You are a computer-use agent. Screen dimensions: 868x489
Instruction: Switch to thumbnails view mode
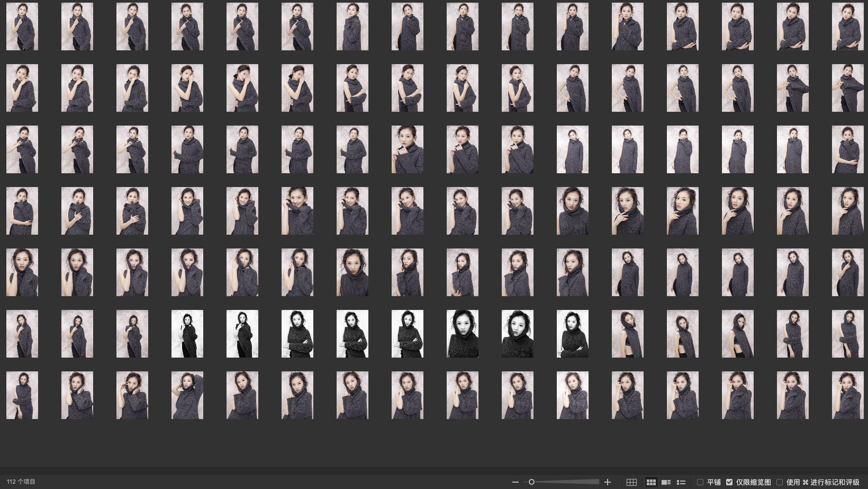[x=651, y=482]
